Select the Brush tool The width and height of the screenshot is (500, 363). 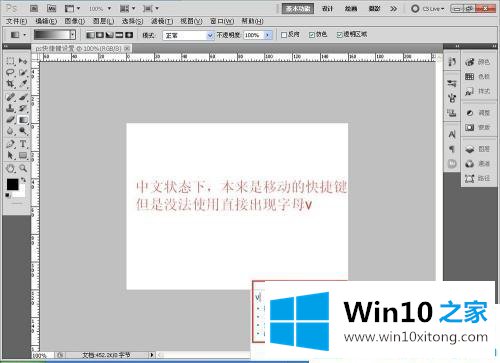[x=23, y=97]
